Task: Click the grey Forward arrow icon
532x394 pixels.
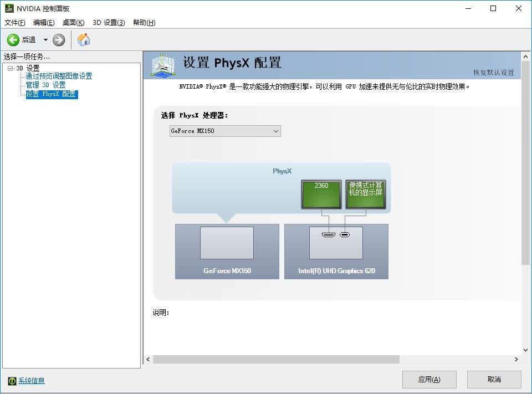Action: (x=59, y=40)
